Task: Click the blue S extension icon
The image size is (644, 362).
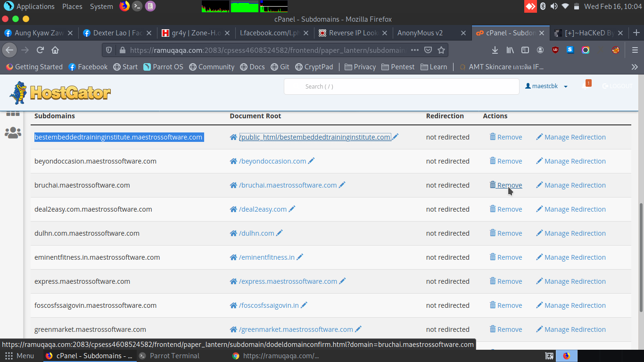Action: [x=570, y=50]
